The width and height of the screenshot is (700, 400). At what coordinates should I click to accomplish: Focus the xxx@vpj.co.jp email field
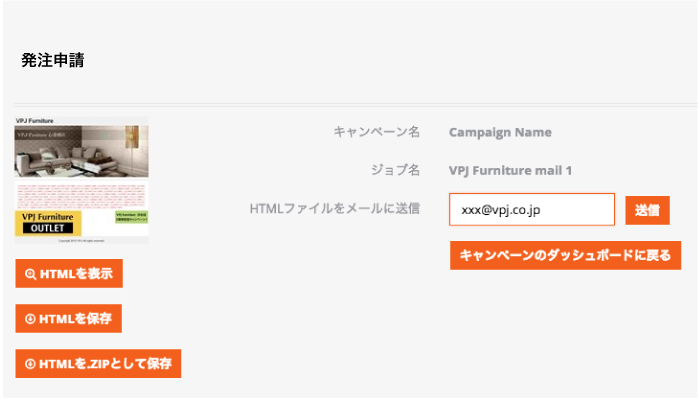point(531,210)
